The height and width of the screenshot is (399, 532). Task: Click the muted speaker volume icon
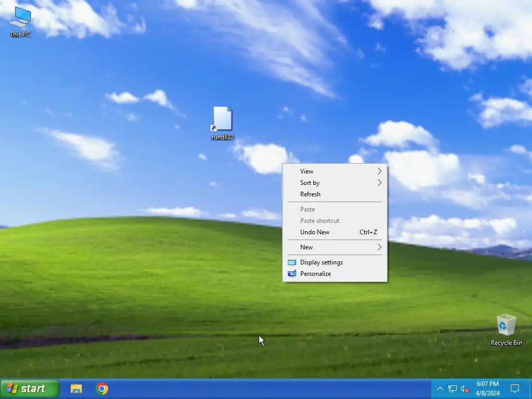point(464,389)
